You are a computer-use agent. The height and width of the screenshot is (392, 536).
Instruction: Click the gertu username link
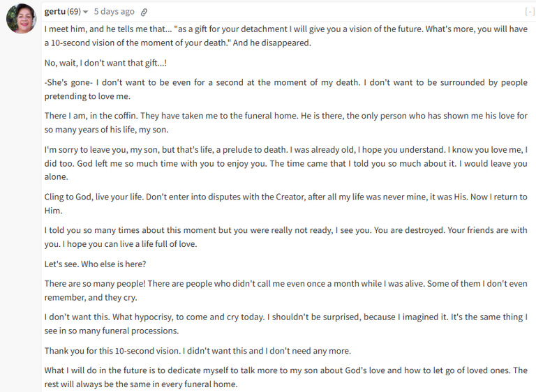(54, 12)
